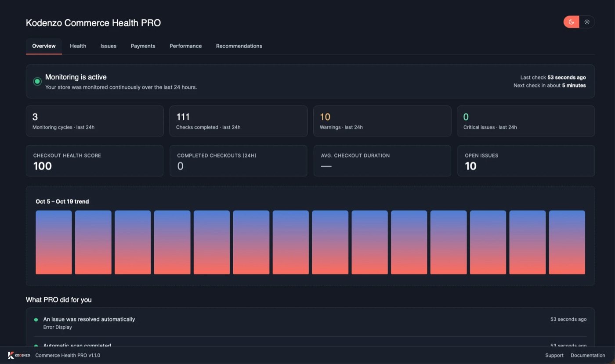Select the Recommendations tab
This screenshot has width=615, height=364.
coord(239,46)
